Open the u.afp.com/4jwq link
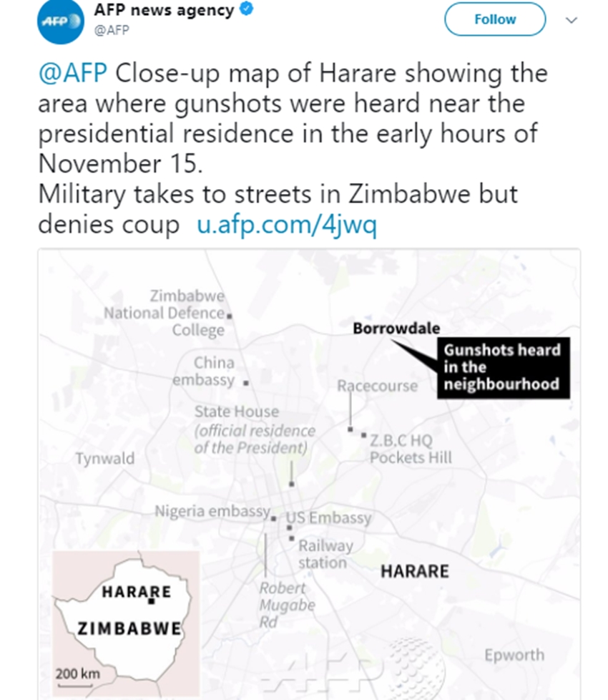 click(x=286, y=225)
